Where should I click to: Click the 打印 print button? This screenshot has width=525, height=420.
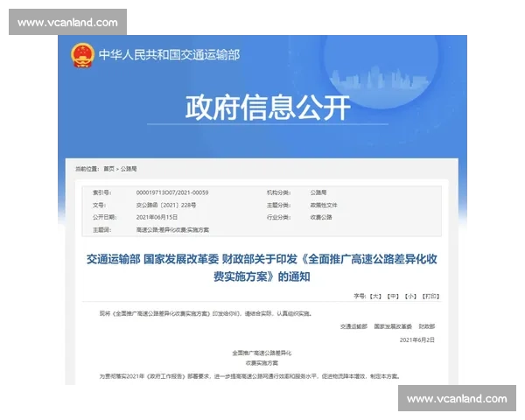click(430, 296)
